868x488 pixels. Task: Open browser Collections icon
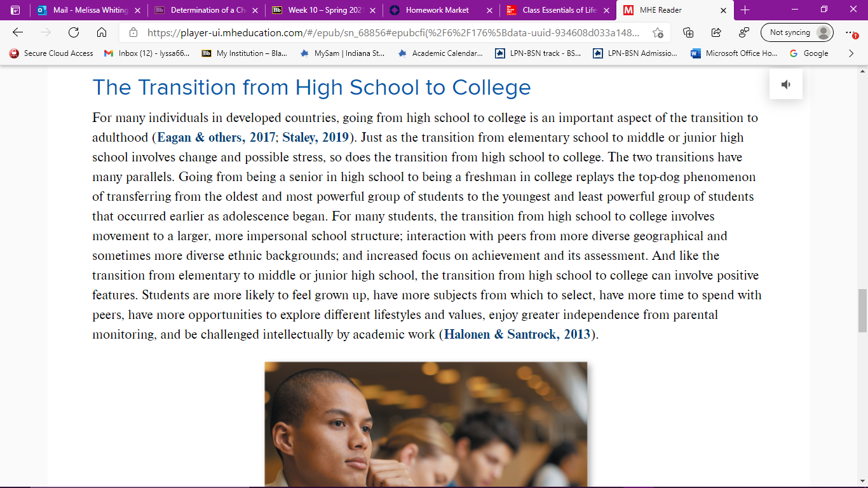(x=688, y=32)
